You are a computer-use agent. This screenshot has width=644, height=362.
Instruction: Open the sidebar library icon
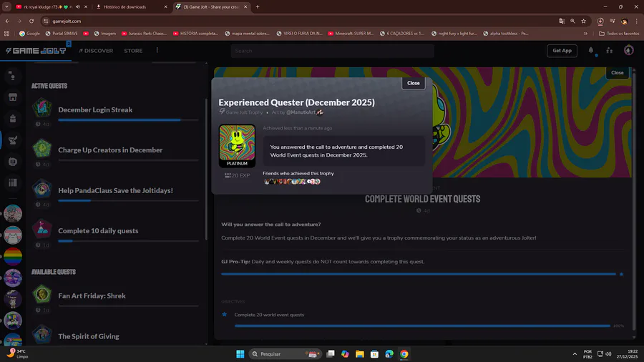point(13,182)
